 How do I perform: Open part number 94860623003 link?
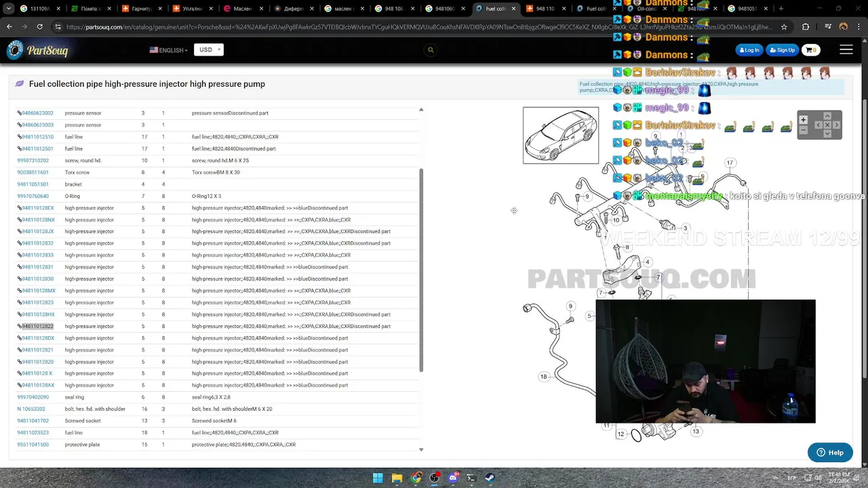pos(37,125)
